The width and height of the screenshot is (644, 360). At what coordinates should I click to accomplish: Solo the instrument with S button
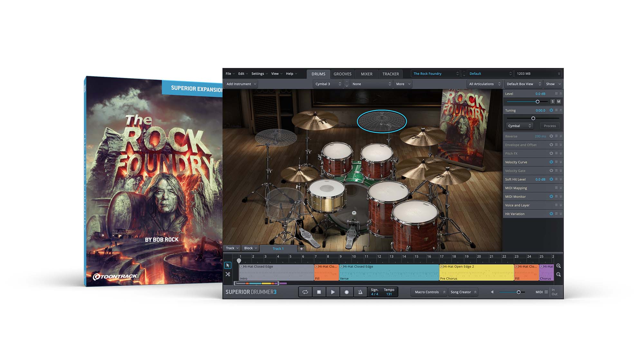click(x=553, y=102)
